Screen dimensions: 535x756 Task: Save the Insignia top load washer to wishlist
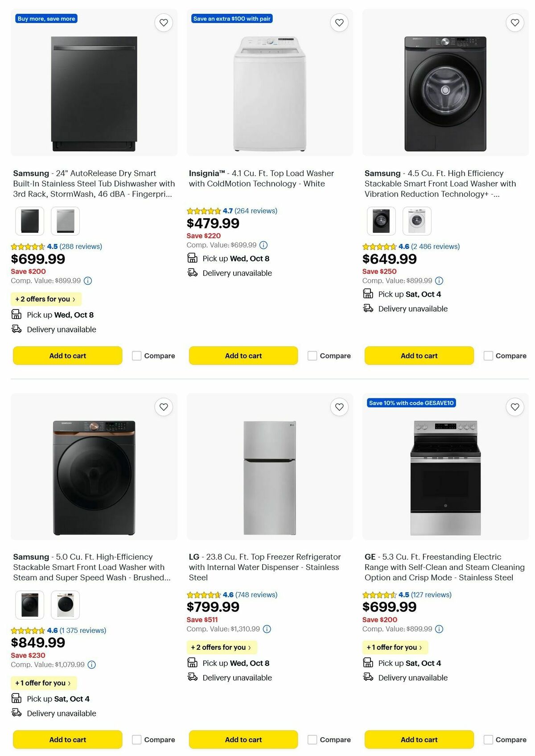(x=339, y=22)
